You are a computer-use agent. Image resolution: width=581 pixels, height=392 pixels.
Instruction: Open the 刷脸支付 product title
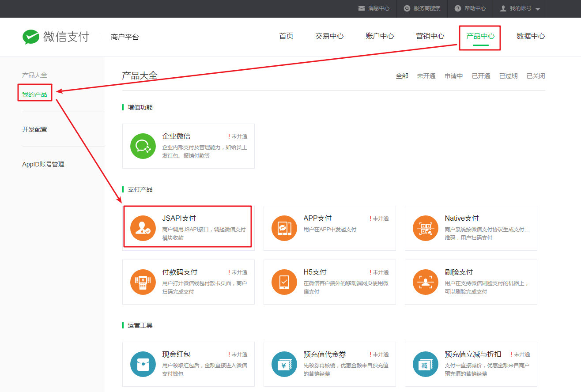pos(459,272)
